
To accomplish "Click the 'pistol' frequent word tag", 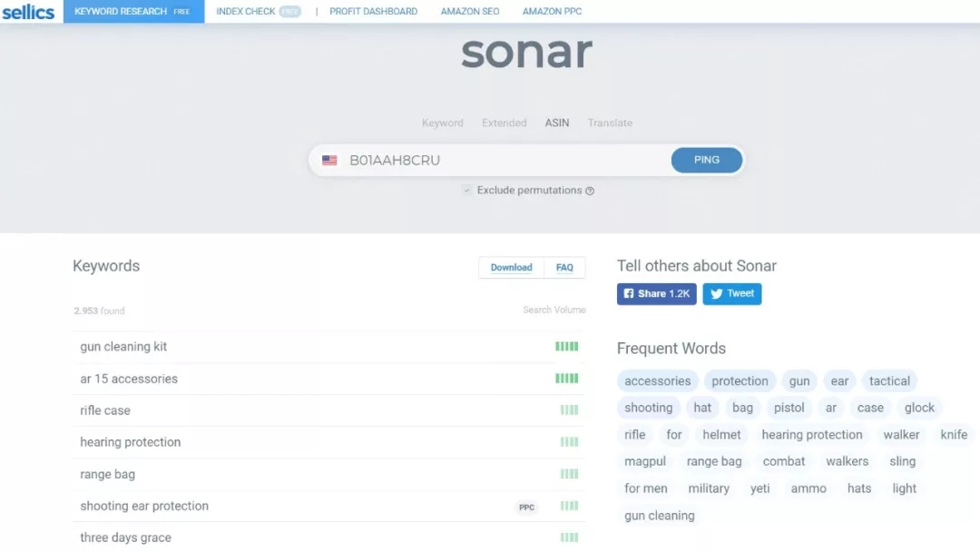I will [789, 409].
